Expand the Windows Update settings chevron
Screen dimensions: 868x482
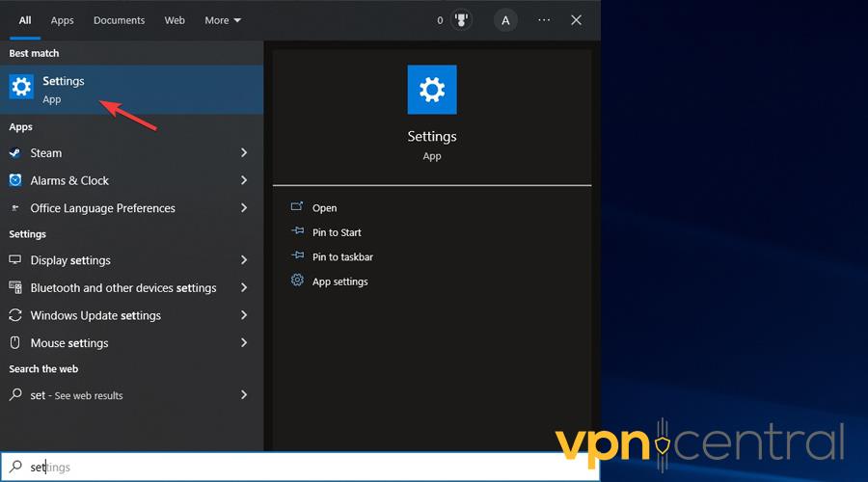244,315
